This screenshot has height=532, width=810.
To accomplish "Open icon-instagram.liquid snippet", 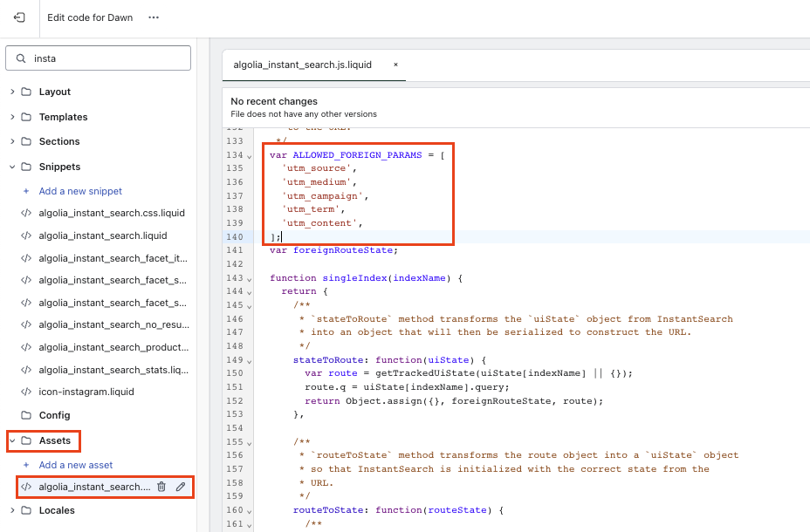I will pyautogui.click(x=86, y=392).
